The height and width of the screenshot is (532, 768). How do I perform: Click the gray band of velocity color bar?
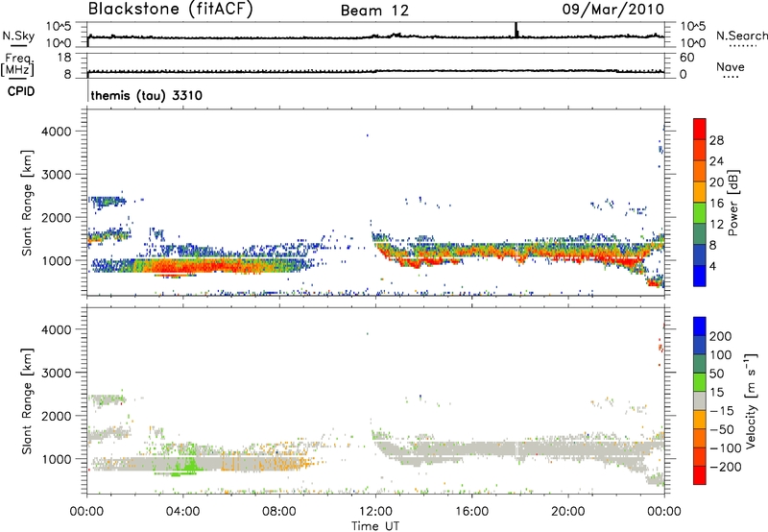(700, 401)
